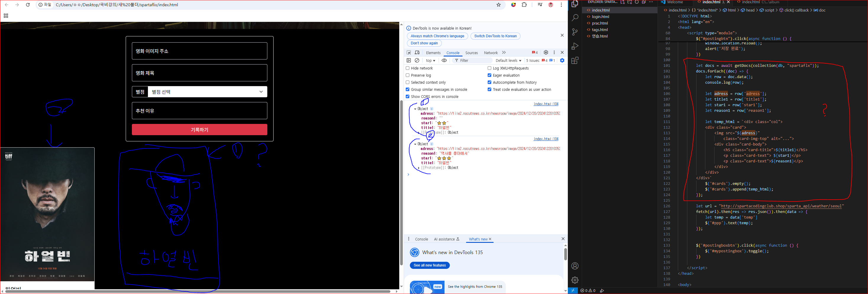Switch to the album index.html editor tab
868x294 pixels.
761,2
